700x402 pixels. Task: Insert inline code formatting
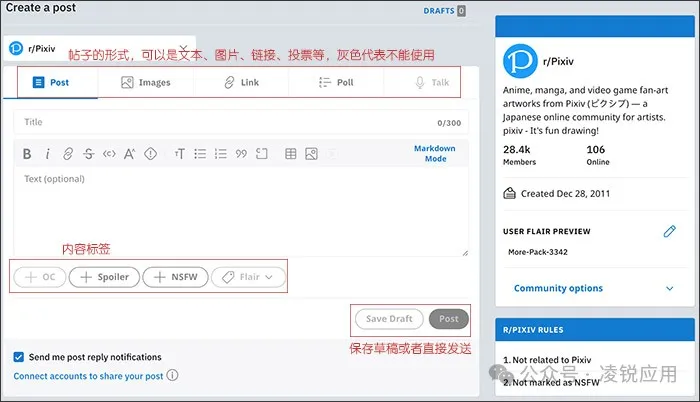(x=109, y=154)
